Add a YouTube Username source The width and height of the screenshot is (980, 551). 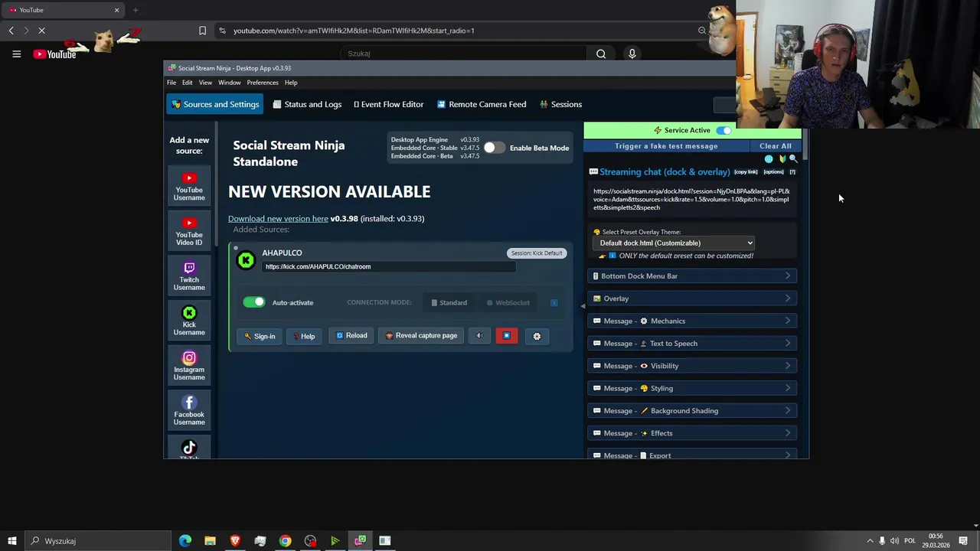pos(189,187)
